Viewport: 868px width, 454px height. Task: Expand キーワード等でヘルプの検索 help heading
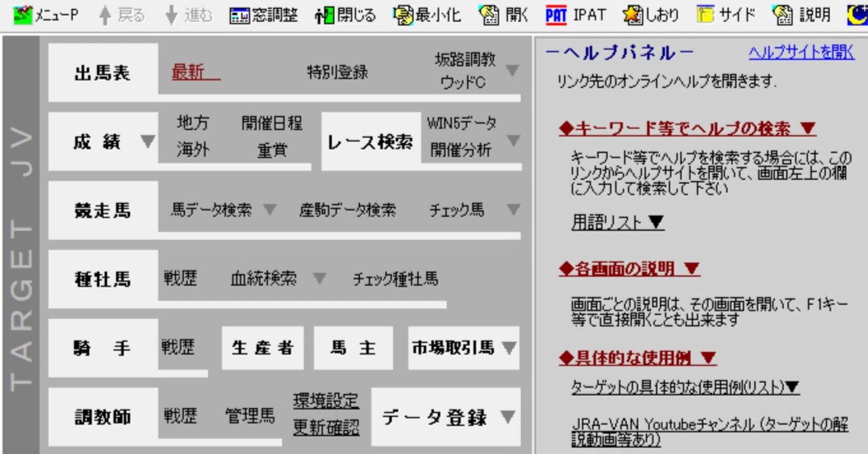click(688, 128)
